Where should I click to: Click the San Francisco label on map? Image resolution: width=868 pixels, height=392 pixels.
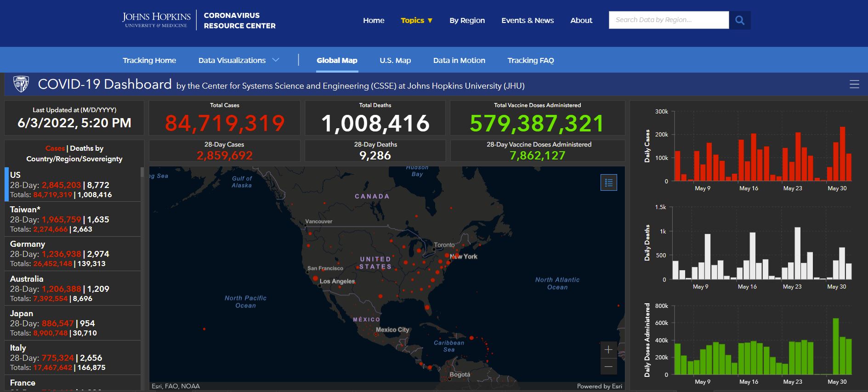point(325,268)
